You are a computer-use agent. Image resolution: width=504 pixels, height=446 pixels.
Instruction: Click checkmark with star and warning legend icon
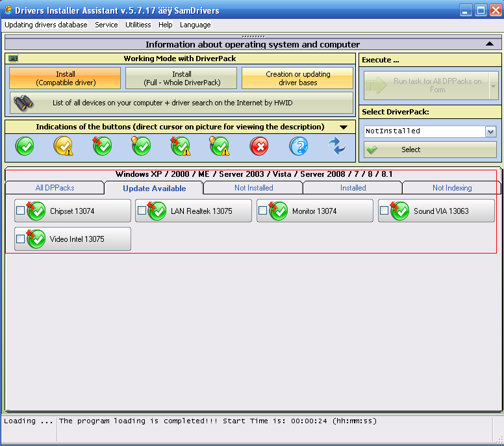pyautogui.click(x=181, y=146)
